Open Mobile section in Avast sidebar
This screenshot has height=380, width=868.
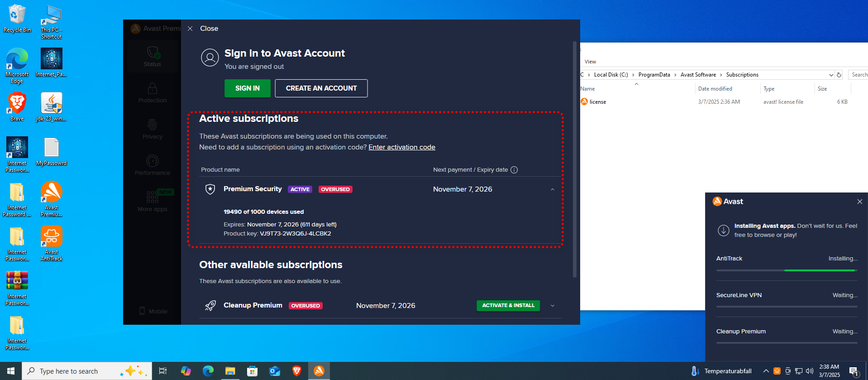153,311
